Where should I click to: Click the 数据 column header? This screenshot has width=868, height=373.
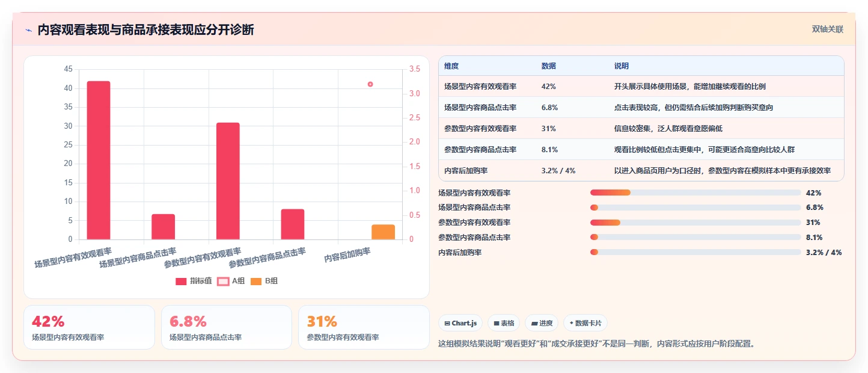click(x=549, y=66)
